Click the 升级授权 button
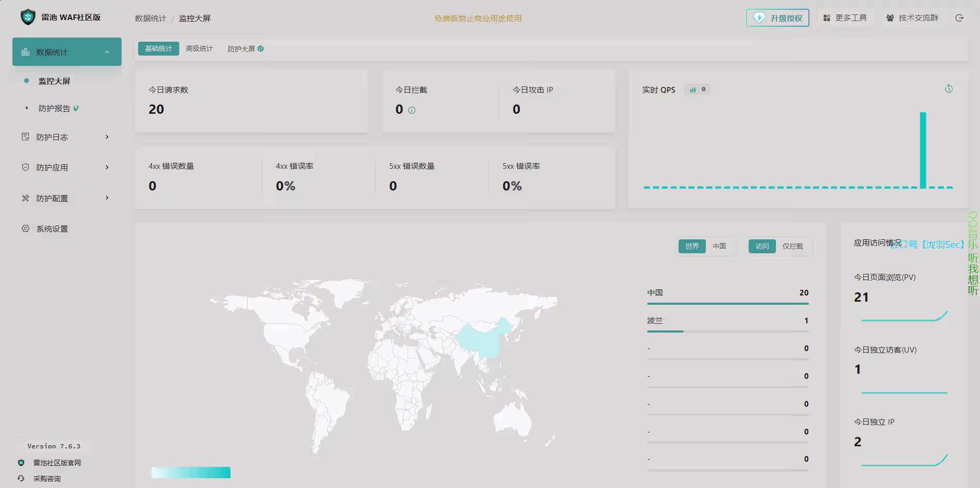This screenshot has height=488, width=980. tap(778, 18)
